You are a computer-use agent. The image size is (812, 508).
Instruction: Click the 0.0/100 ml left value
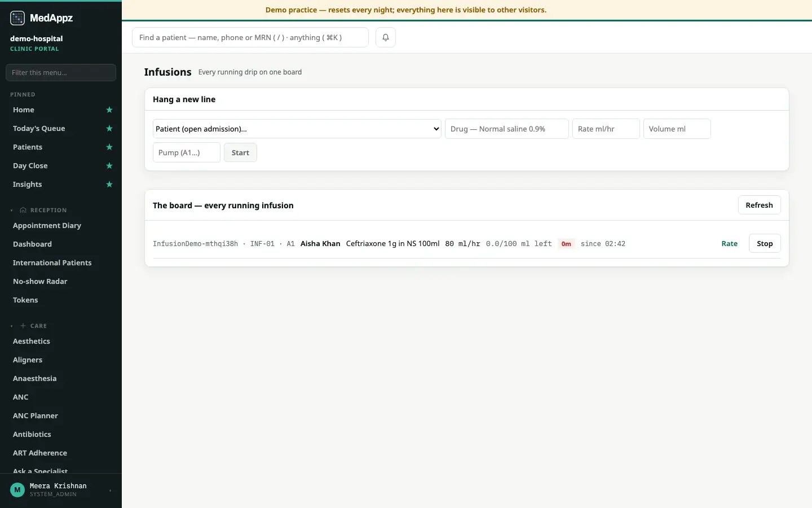tap(519, 244)
